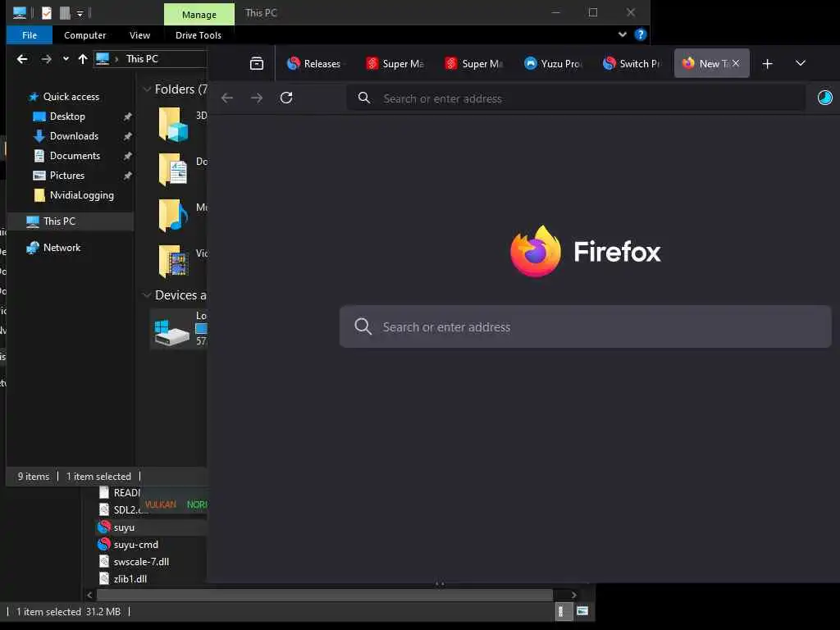Select the Documents folder icon
Screen dimensions: 840x630
pyautogui.click(x=173, y=169)
